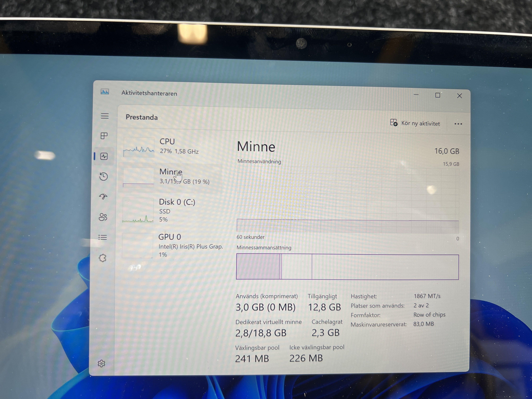Open the Users page icon

[103, 217]
